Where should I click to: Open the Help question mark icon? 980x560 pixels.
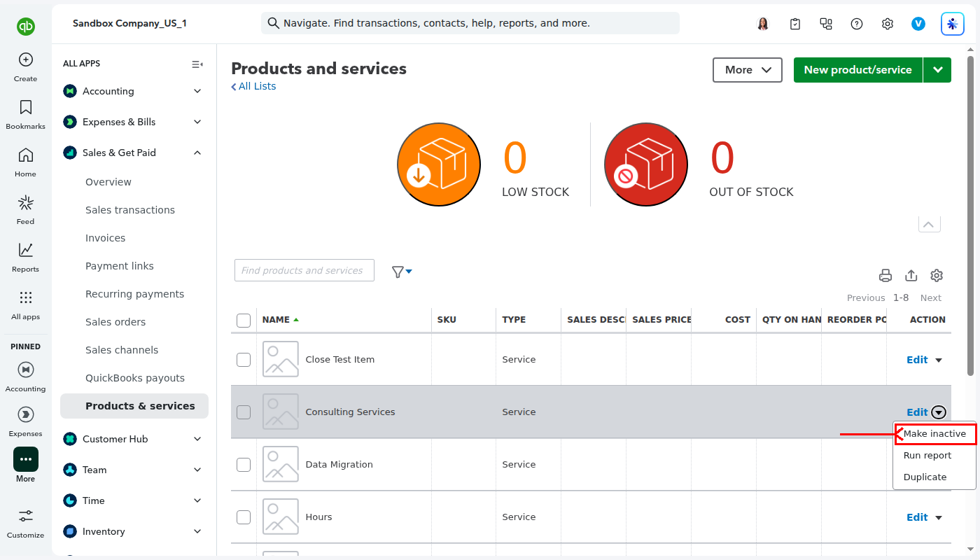tap(857, 24)
